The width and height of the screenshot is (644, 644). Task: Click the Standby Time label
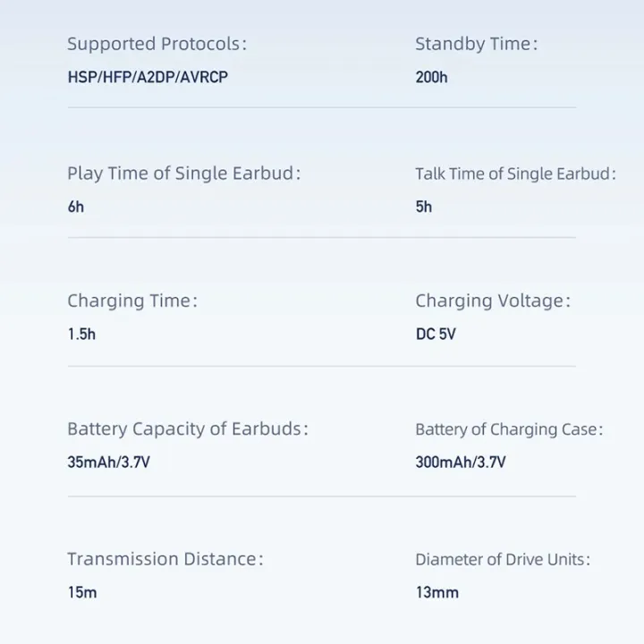(x=476, y=44)
